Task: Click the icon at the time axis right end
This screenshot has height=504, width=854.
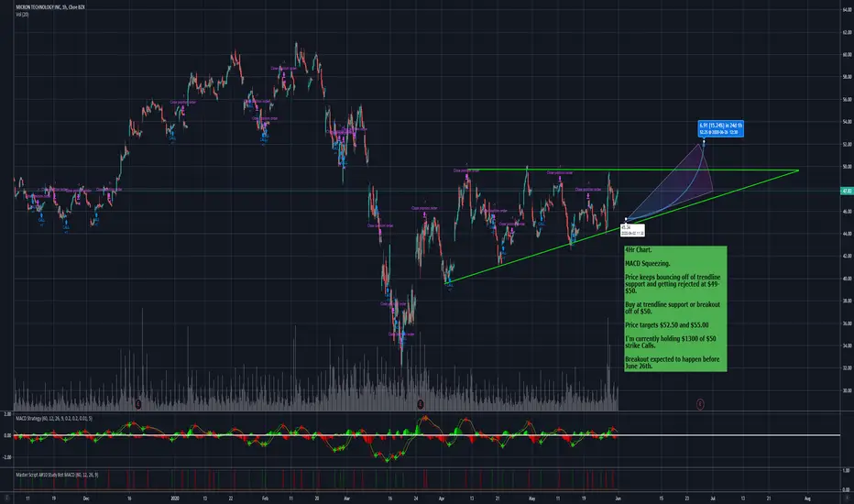Action: [x=846, y=498]
